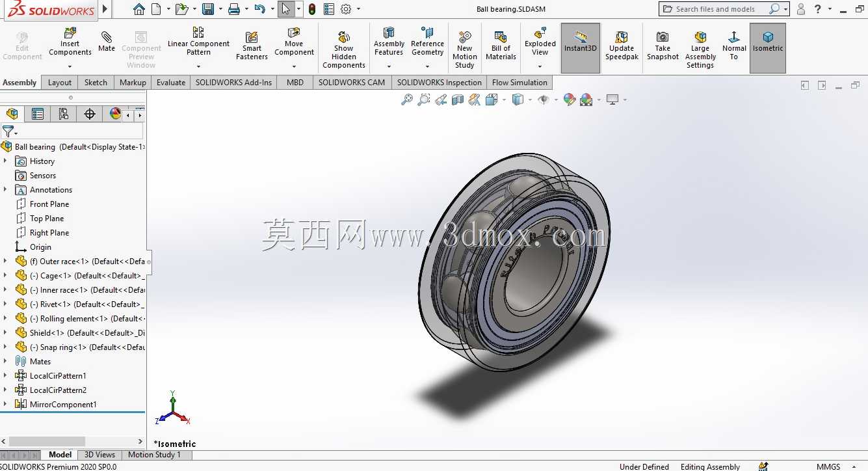Switch to the Layout tab

[60, 83]
